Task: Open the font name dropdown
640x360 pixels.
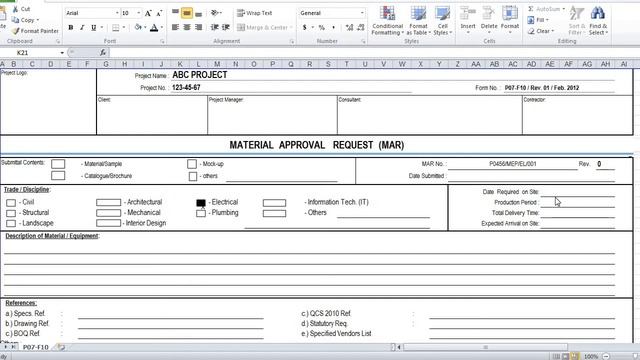Action: (117, 13)
